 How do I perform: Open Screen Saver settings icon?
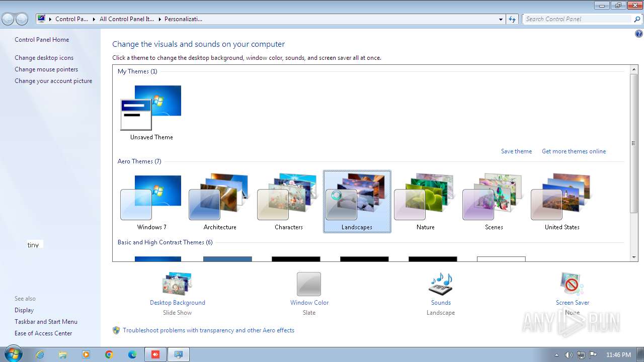pyautogui.click(x=572, y=284)
